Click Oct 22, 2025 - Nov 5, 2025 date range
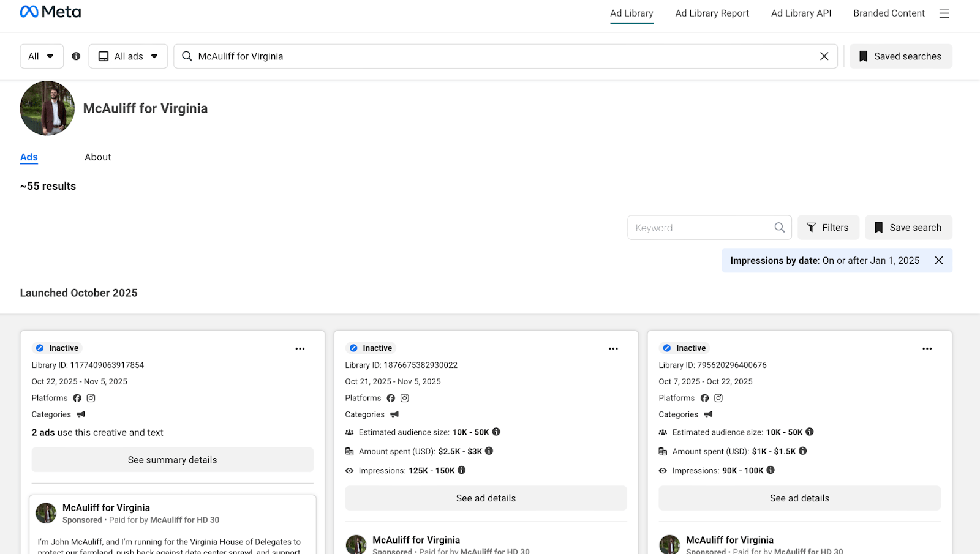980x554 pixels. [x=80, y=381]
